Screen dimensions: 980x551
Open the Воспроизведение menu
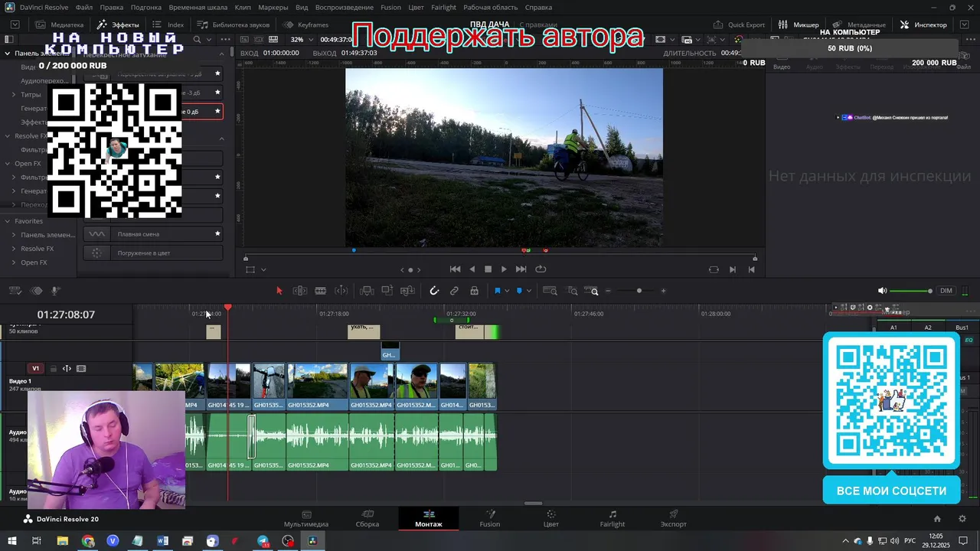(x=345, y=7)
